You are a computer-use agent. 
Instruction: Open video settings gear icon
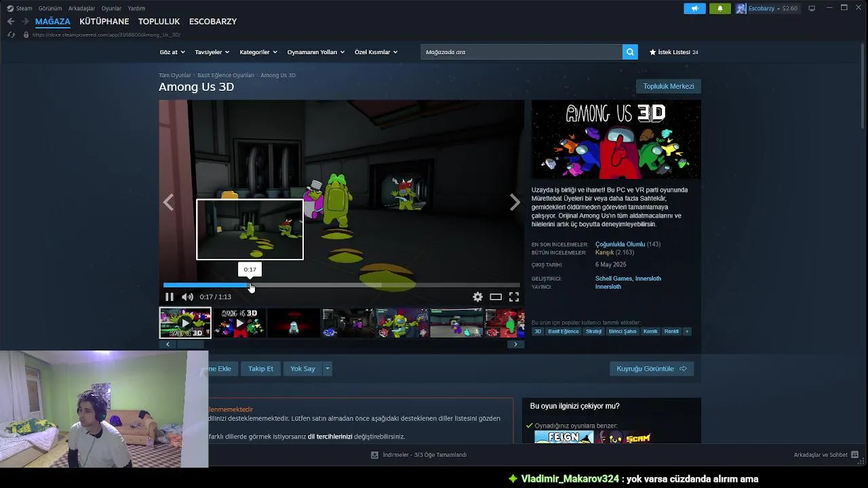477,297
